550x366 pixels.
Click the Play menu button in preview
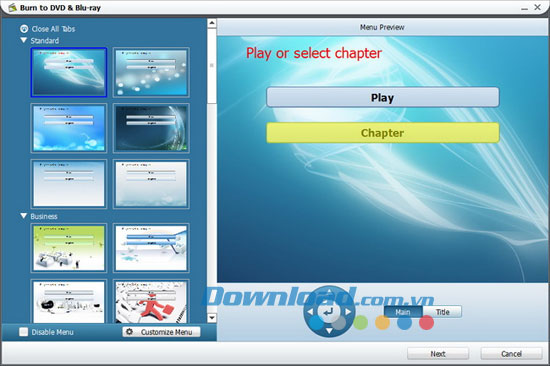click(x=383, y=97)
